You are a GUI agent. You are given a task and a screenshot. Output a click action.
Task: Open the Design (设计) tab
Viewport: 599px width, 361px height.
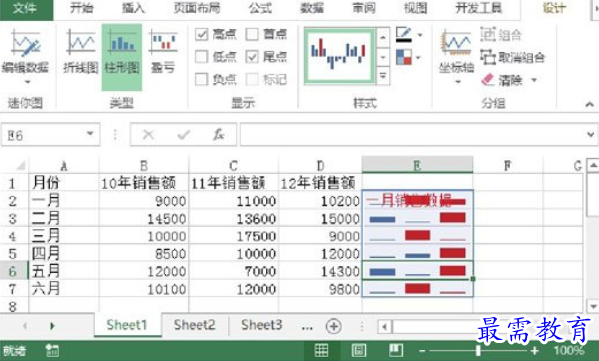coord(554,8)
